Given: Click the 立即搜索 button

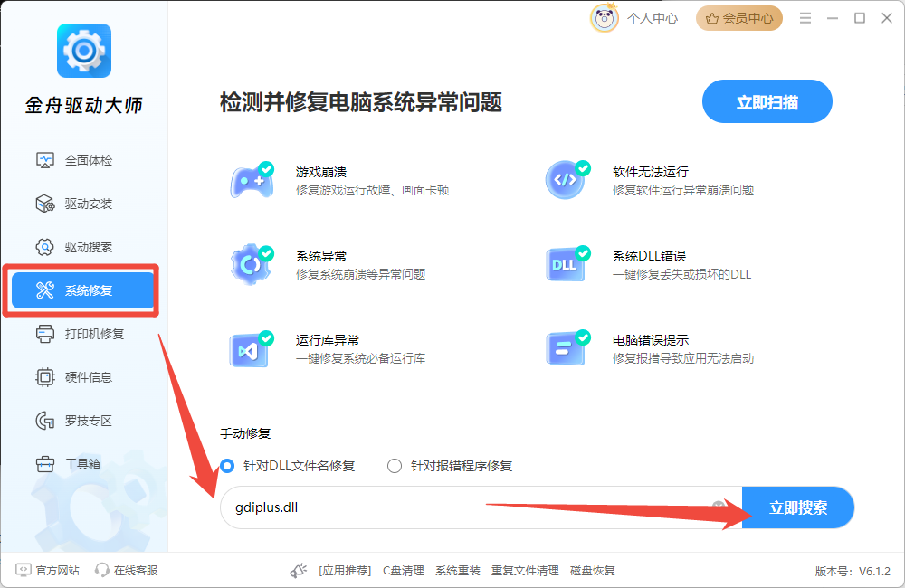Looking at the screenshot, I should (x=797, y=507).
